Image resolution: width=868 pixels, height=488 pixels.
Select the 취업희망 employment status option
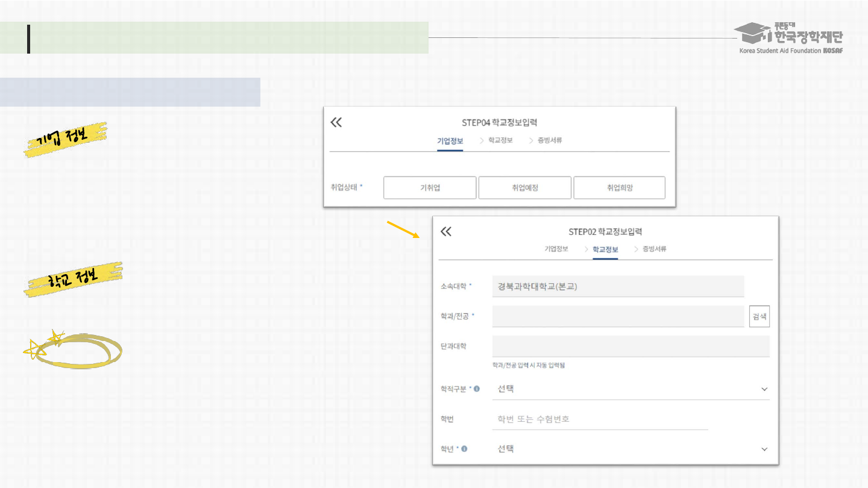click(619, 188)
